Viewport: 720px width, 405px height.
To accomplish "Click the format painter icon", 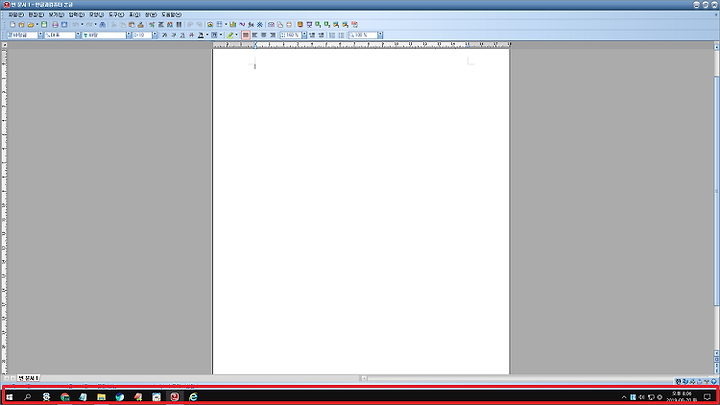I will point(141,25).
